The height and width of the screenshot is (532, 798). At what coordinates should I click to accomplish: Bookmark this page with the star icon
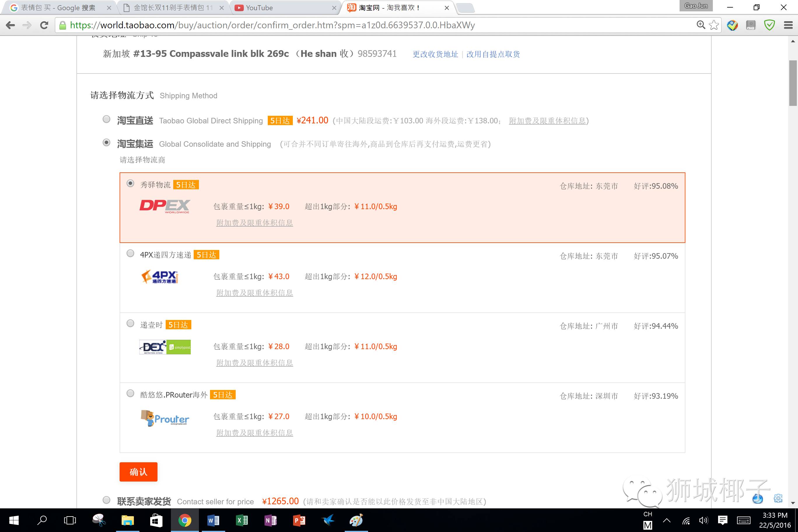pyautogui.click(x=713, y=25)
